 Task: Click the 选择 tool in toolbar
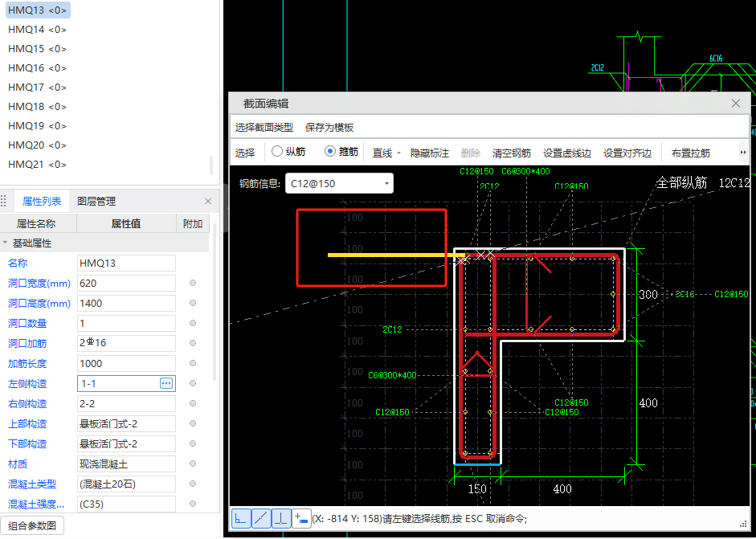coord(245,153)
